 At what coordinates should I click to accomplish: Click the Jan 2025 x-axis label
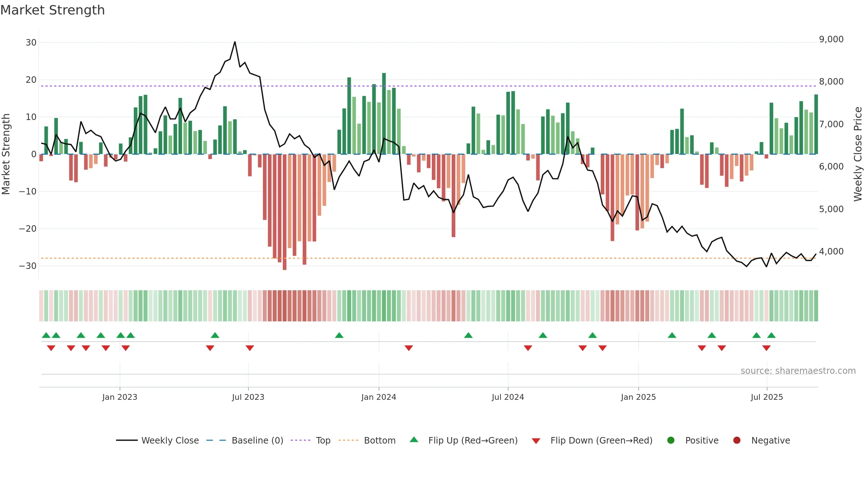pos(638,397)
